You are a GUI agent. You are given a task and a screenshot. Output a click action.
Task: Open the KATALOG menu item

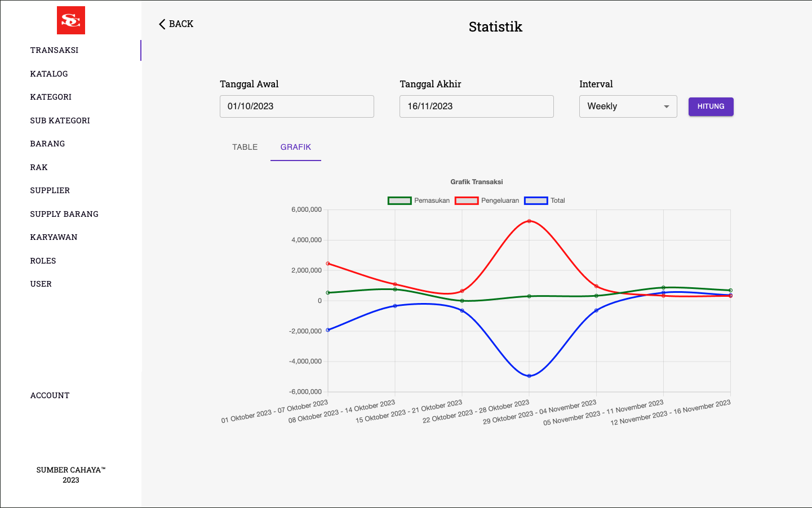tap(49, 74)
